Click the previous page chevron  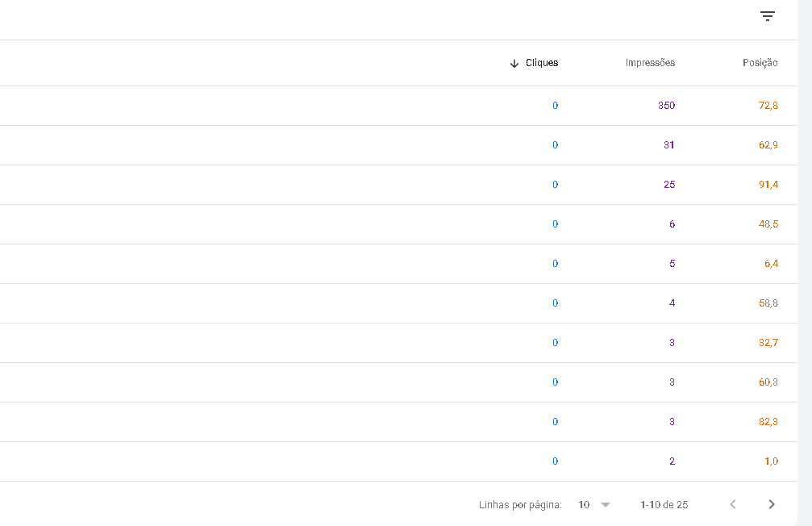(732, 503)
